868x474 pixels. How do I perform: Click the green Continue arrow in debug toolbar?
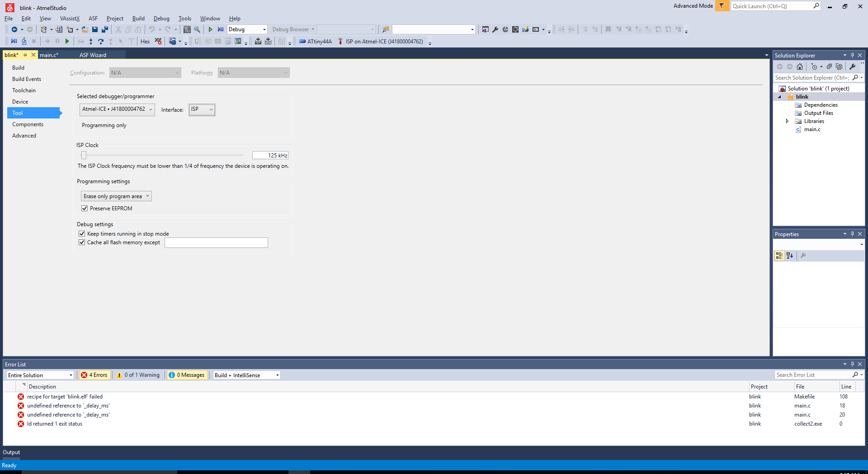coord(67,41)
